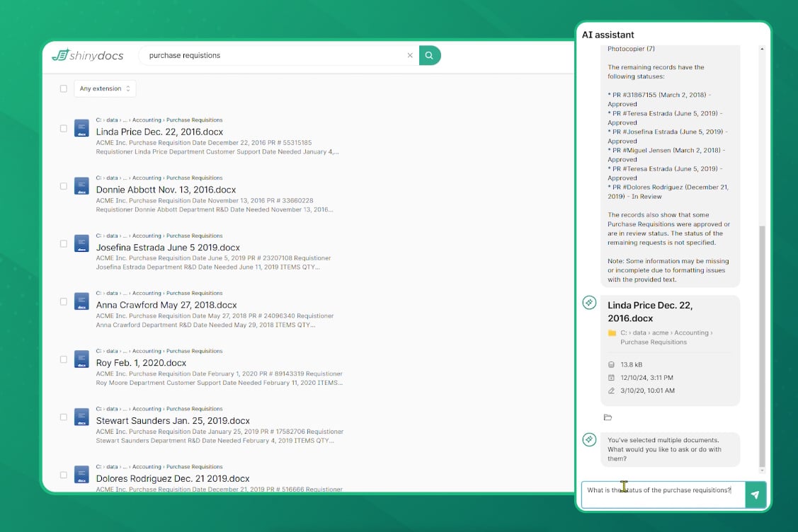Select the checkbox for Stewart Saunders document

(63, 417)
